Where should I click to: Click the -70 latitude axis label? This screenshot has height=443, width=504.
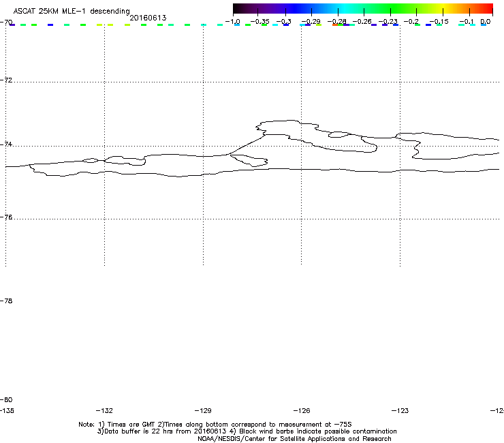click(x=6, y=22)
